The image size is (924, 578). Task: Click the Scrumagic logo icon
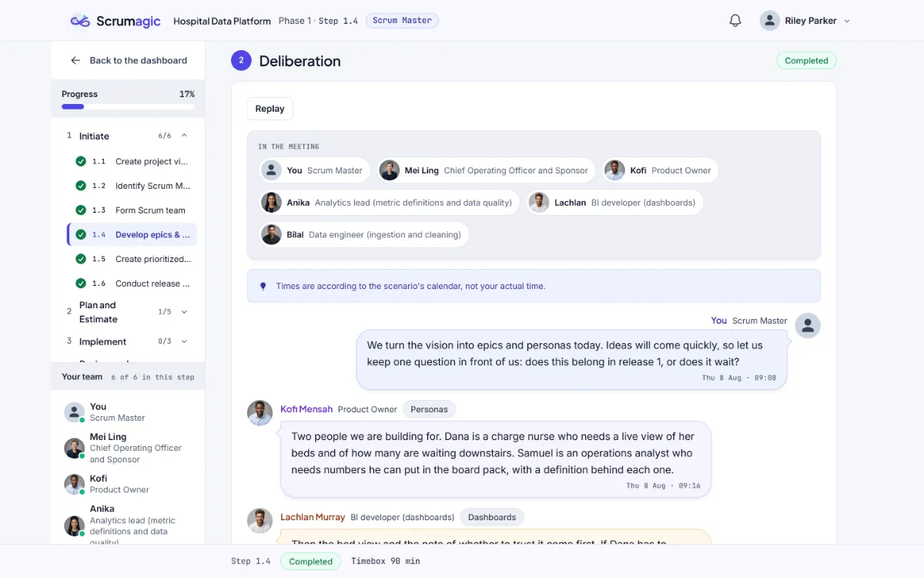coord(80,21)
